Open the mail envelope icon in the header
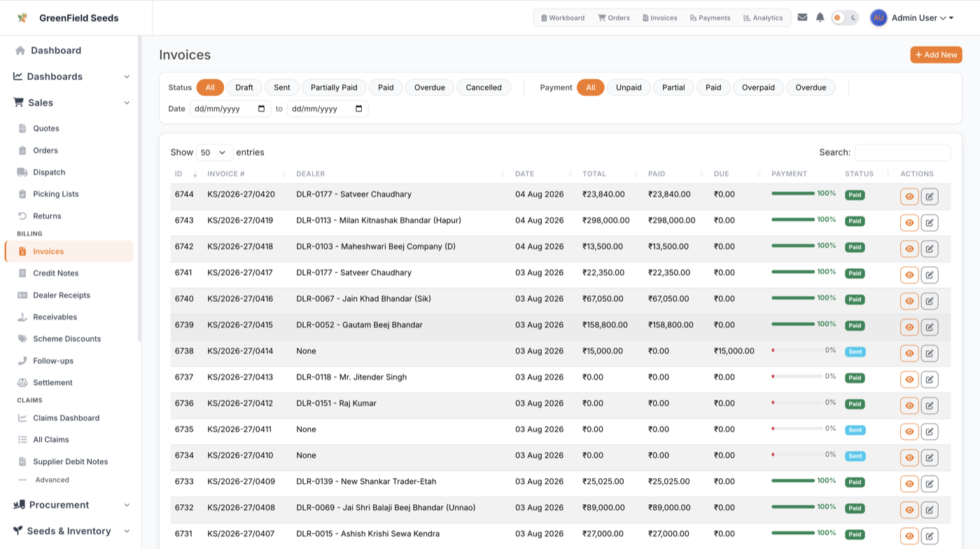The width and height of the screenshot is (980, 549). tap(802, 18)
